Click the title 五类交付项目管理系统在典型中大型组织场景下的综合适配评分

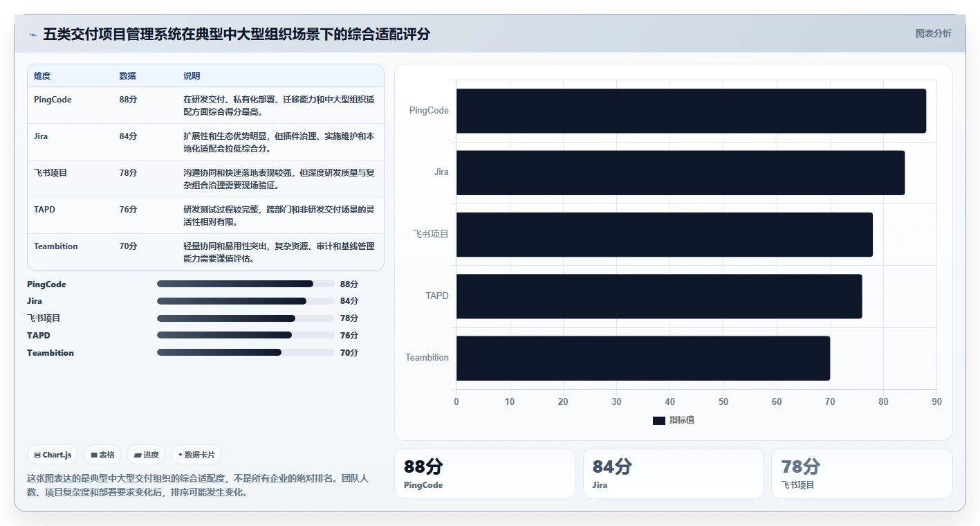(x=237, y=34)
